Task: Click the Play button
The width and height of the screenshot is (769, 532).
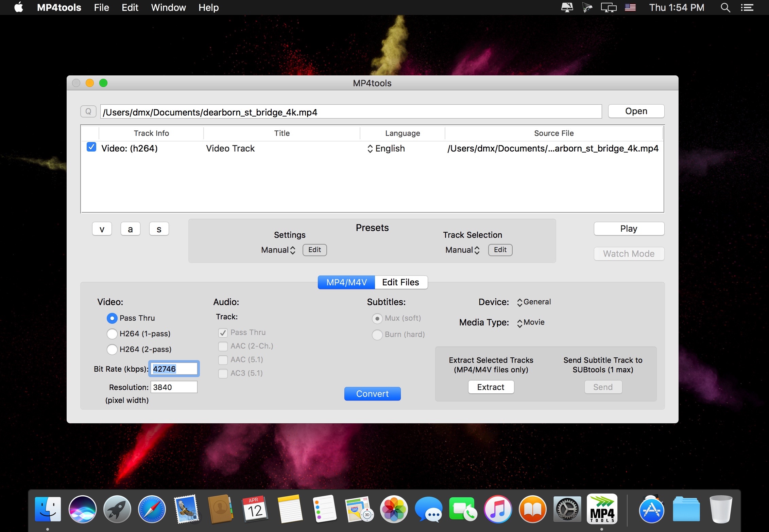Action: 629,229
